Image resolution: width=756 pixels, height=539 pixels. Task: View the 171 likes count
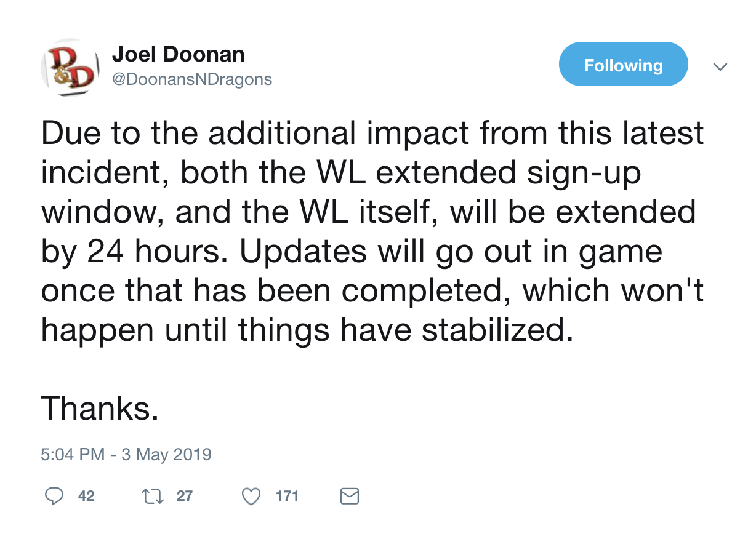tap(287, 496)
